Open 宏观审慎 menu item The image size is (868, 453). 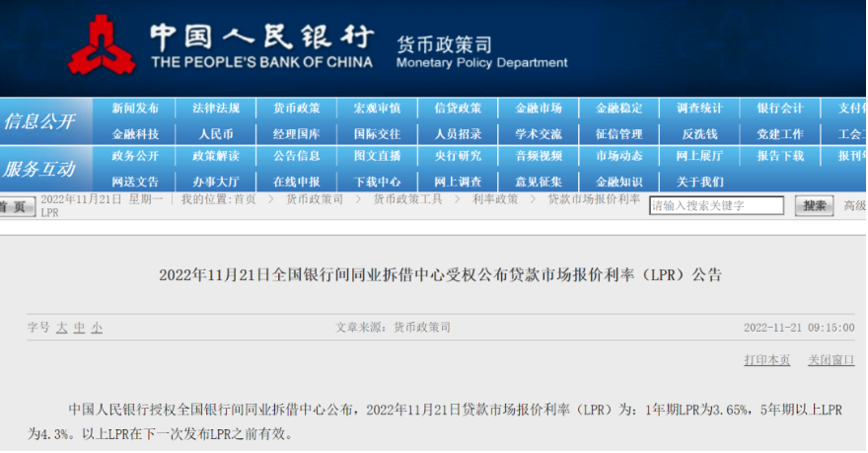click(x=377, y=109)
